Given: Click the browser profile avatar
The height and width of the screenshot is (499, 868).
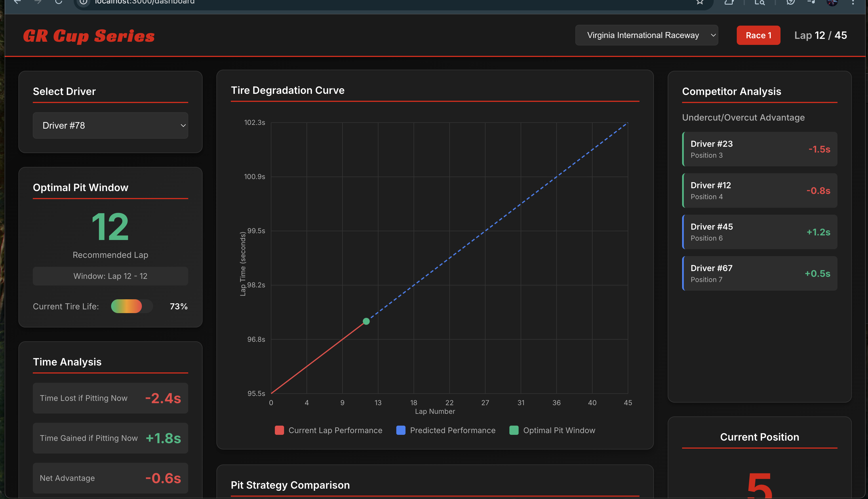Looking at the screenshot, I should click(832, 2).
